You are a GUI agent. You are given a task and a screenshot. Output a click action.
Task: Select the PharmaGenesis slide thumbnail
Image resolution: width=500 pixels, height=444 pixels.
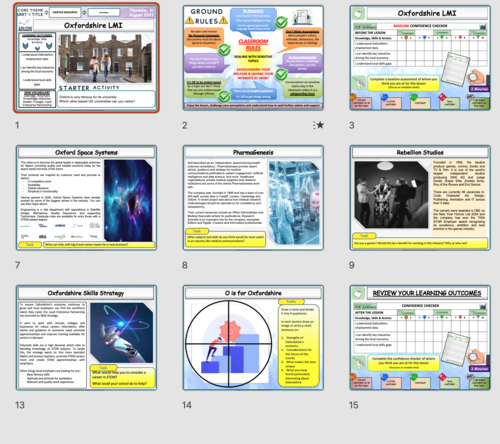pyautogui.click(x=253, y=198)
